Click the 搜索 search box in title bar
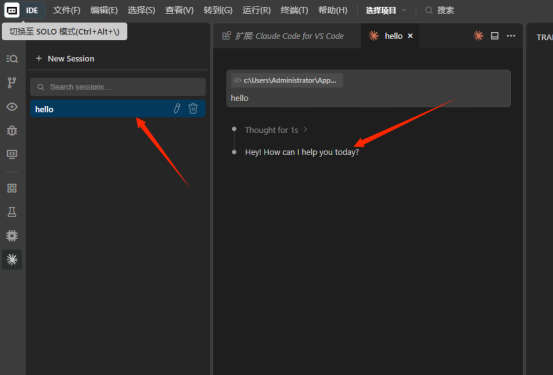 click(x=440, y=10)
